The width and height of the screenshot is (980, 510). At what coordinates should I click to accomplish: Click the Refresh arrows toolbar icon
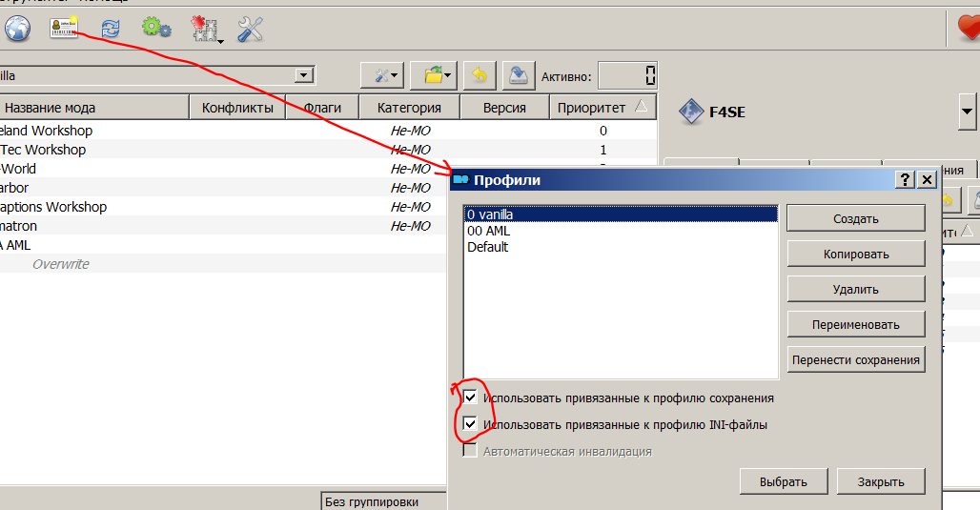point(111,29)
